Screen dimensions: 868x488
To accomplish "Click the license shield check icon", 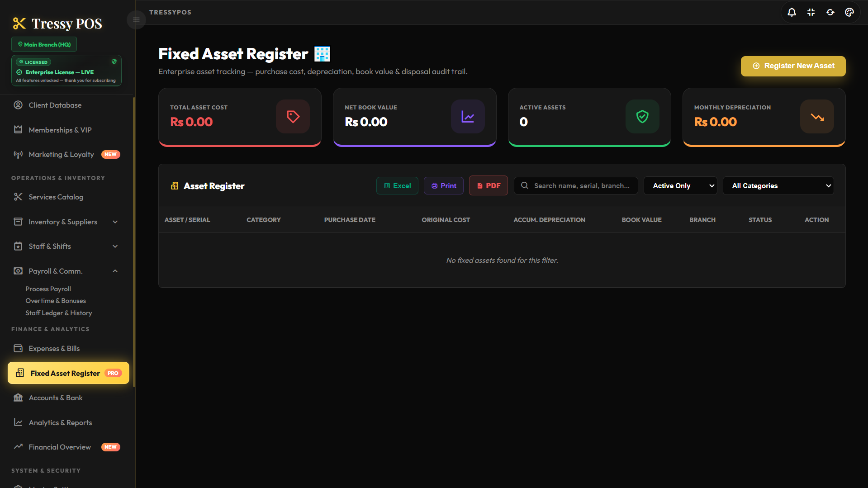I will click(x=114, y=62).
